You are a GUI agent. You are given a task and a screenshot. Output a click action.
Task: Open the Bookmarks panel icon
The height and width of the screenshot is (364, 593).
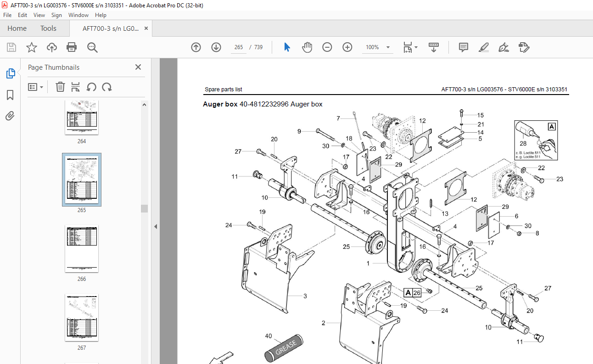click(10, 95)
